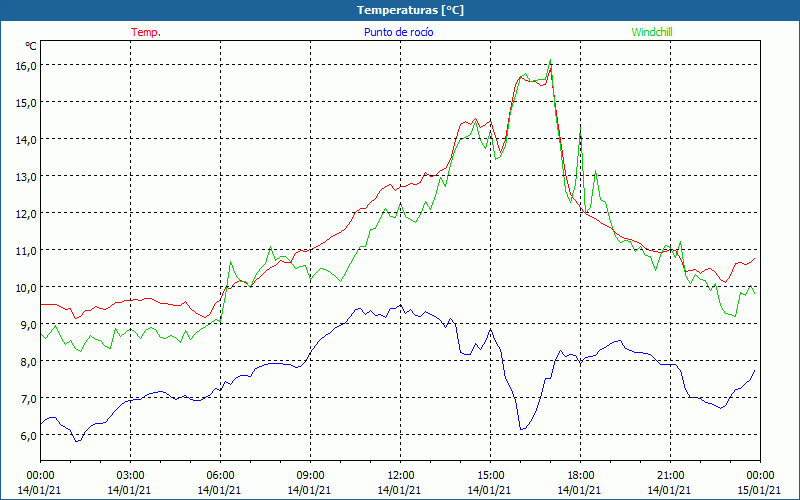Click the 03:00 time axis label

coord(130,476)
